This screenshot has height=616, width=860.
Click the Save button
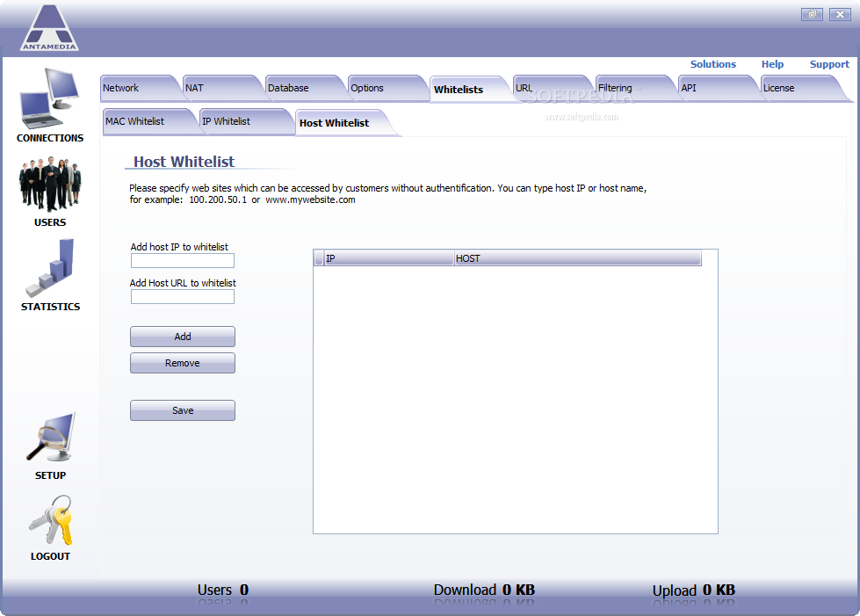coord(183,410)
